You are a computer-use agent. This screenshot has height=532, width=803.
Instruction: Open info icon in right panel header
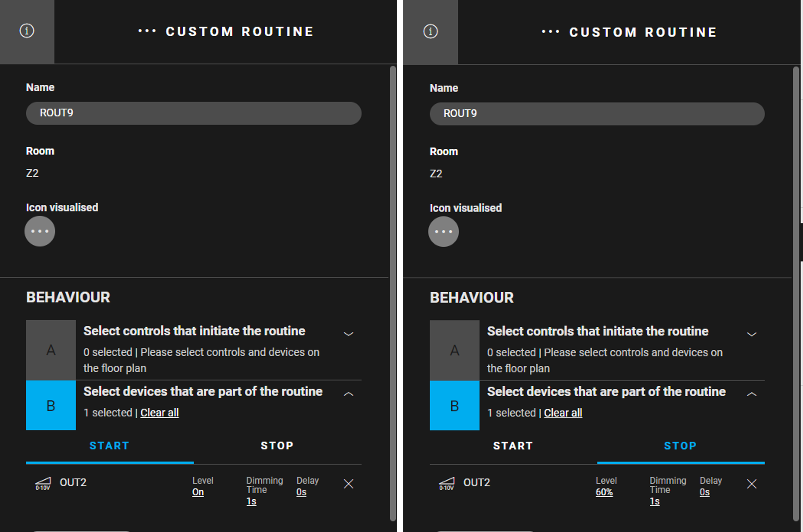[x=430, y=32]
